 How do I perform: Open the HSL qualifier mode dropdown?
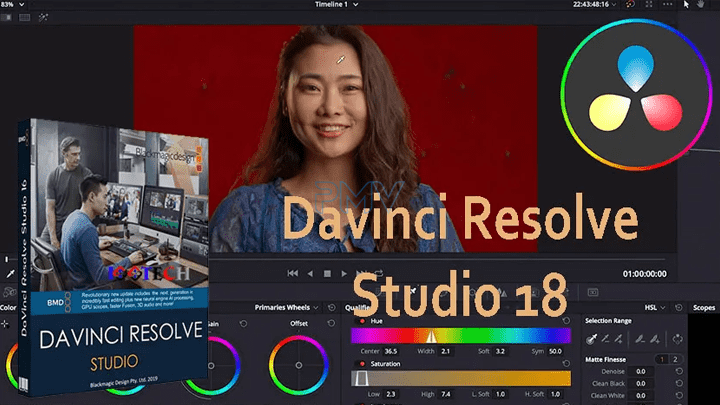(x=655, y=308)
